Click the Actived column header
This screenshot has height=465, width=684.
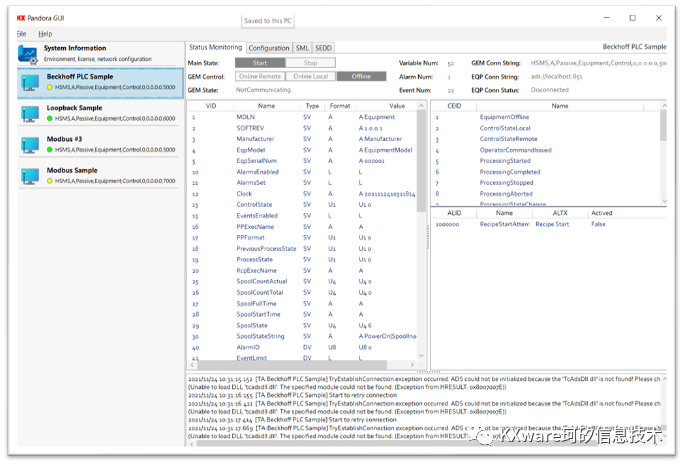pyautogui.click(x=602, y=213)
